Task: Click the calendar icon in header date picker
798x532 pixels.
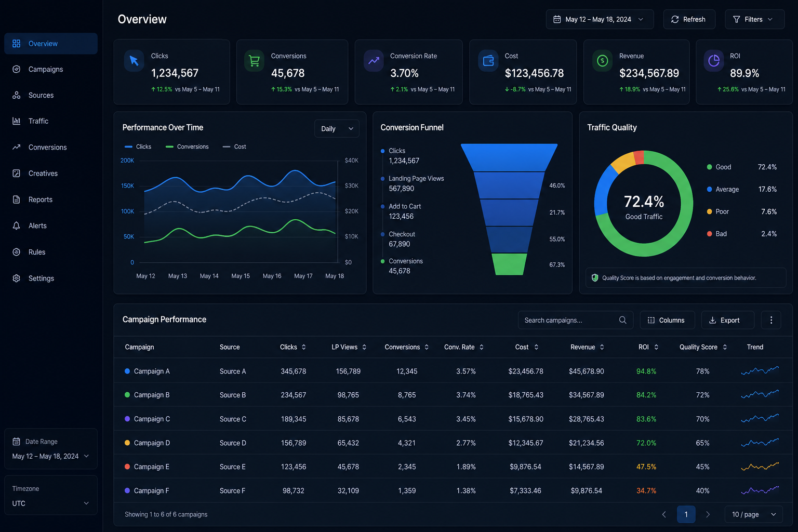Action: pos(557,19)
